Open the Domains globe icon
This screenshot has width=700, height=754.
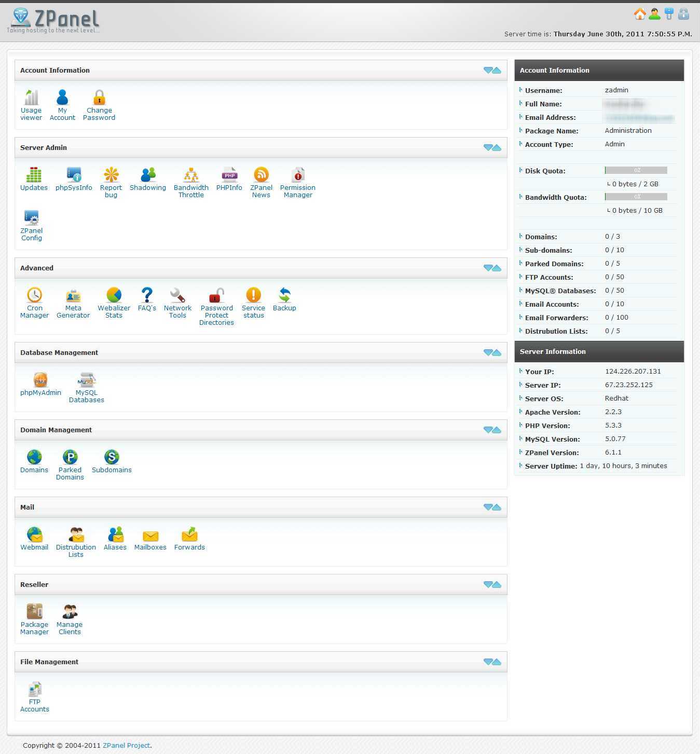pos(34,457)
